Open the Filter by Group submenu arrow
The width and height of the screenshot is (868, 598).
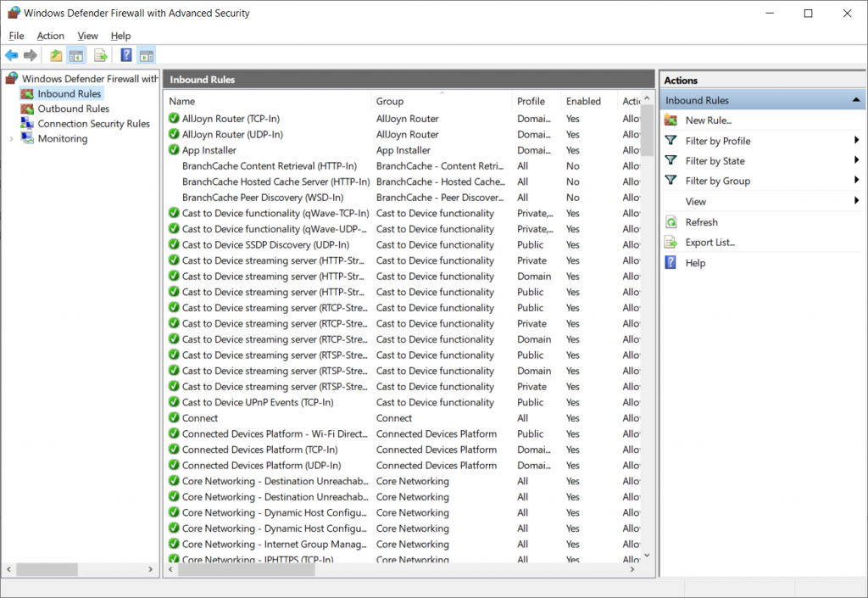pyautogui.click(x=856, y=180)
